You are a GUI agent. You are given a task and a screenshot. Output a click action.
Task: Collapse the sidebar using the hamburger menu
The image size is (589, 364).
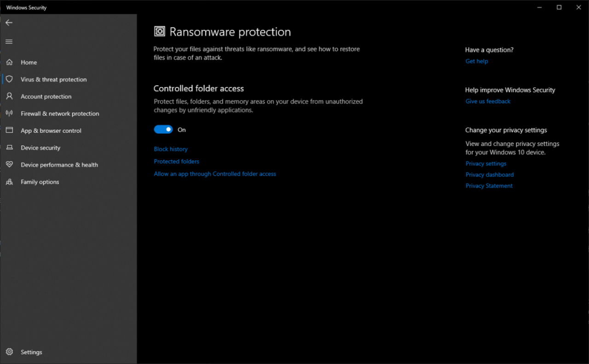tap(8, 41)
